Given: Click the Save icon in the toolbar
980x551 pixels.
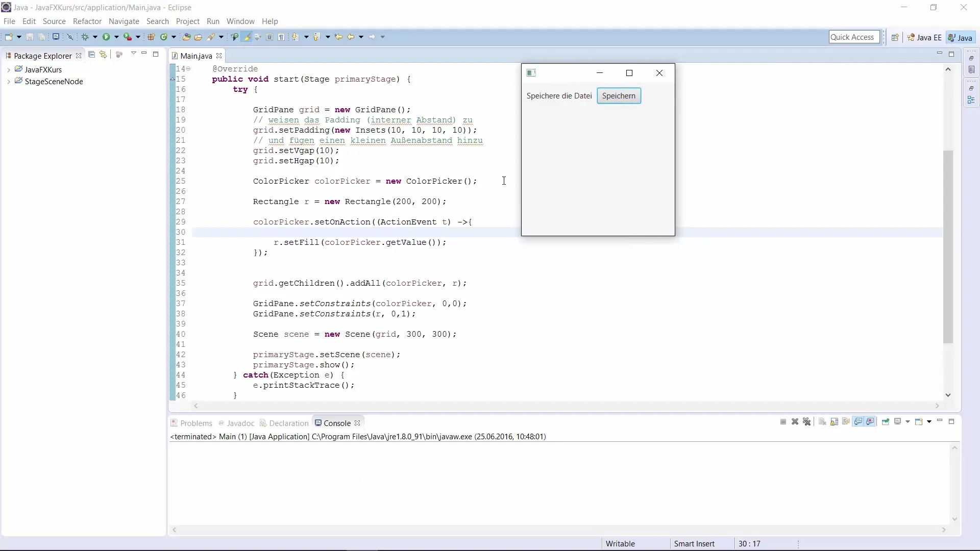Looking at the screenshot, I should (x=30, y=37).
